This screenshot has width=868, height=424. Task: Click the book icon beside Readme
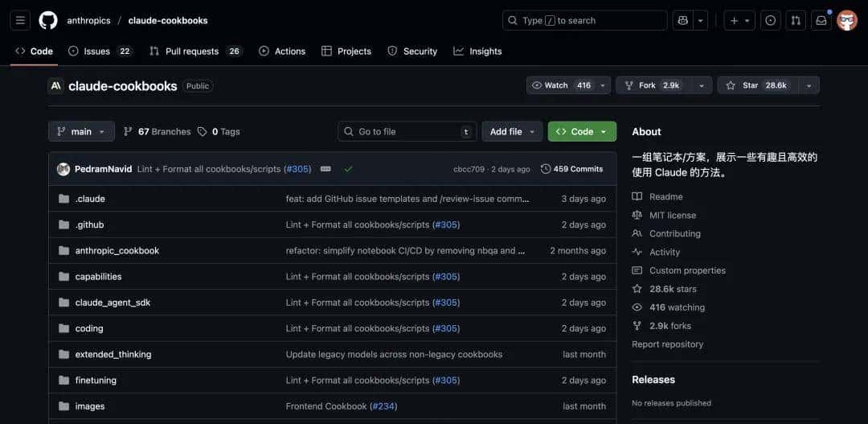point(637,197)
